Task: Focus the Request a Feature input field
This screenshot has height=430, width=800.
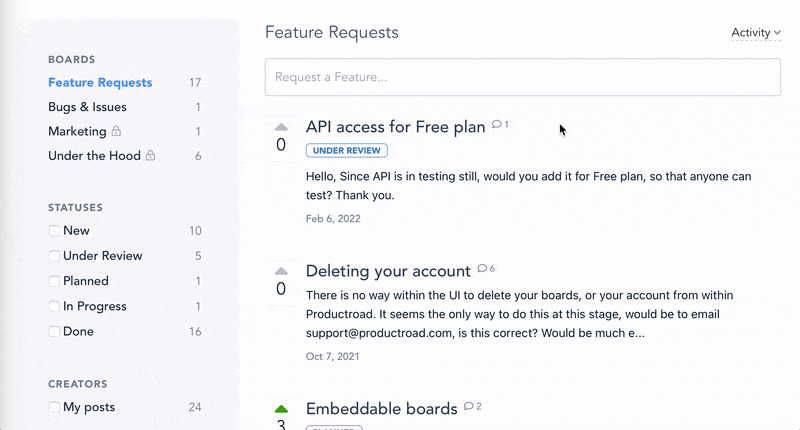Action: pyautogui.click(x=522, y=77)
